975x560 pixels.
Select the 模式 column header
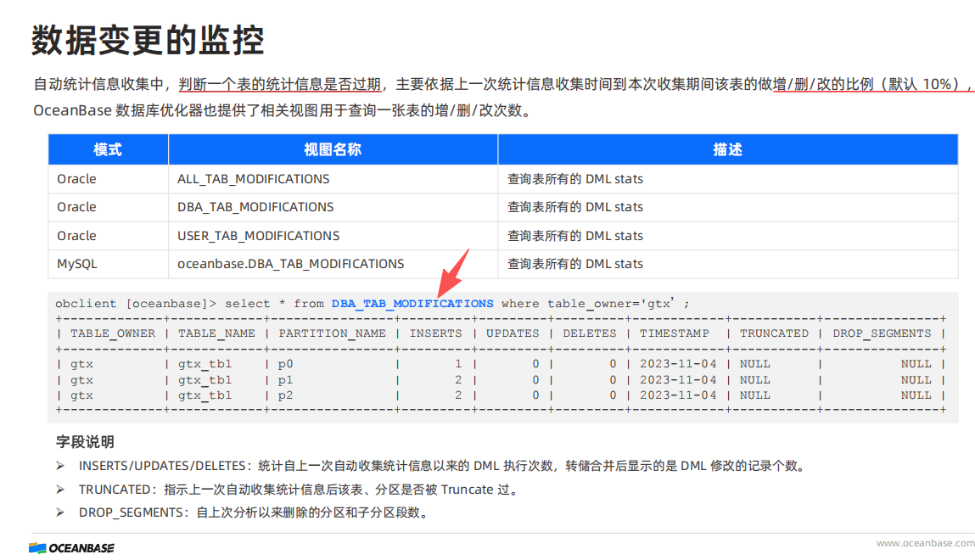pos(108,149)
